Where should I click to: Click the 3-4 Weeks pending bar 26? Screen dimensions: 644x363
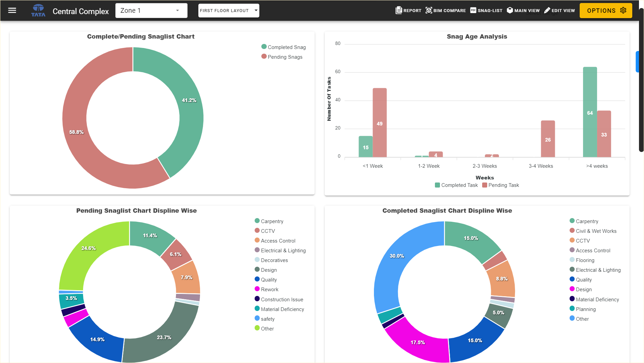(548, 139)
